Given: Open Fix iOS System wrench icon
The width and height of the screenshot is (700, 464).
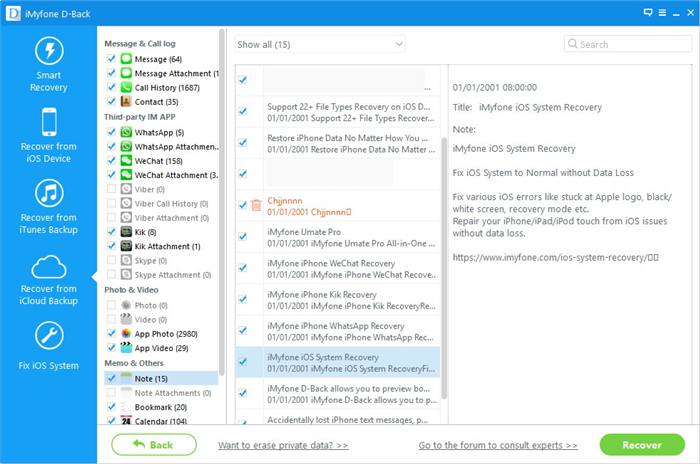Looking at the screenshot, I should [x=49, y=336].
